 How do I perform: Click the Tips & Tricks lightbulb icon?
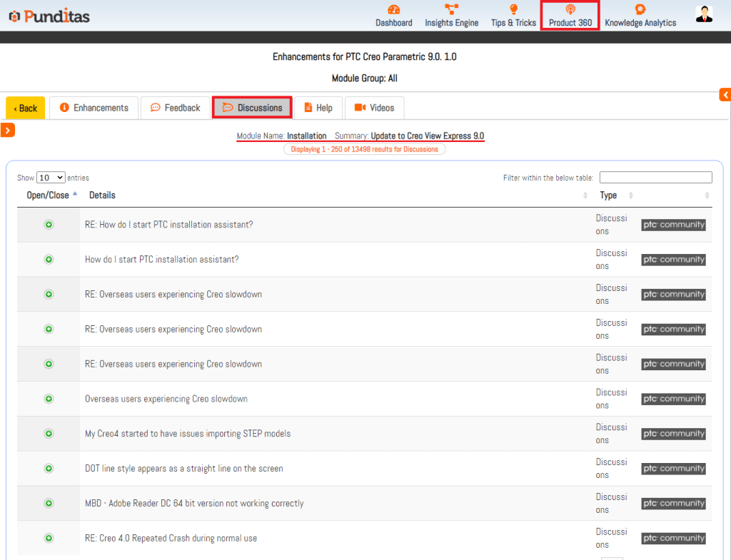[513, 10]
